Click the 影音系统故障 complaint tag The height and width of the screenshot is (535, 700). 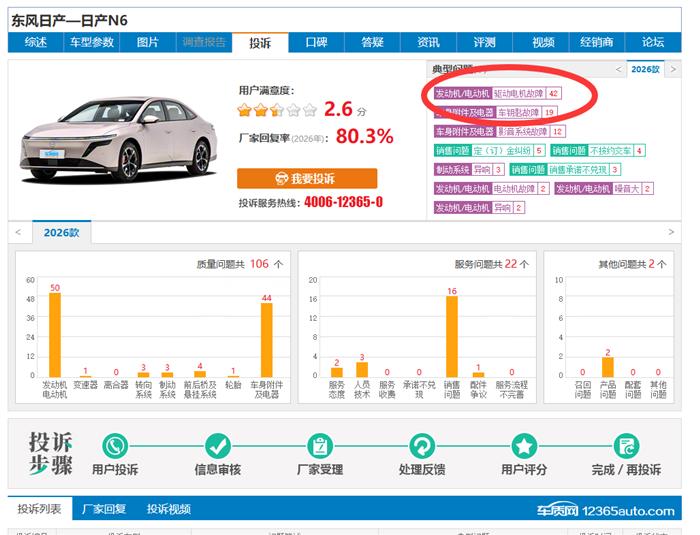[x=523, y=131]
